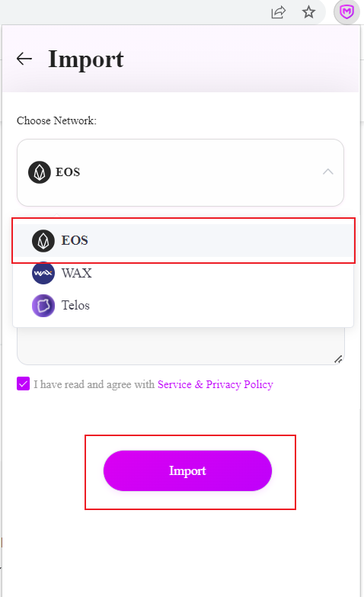Image resolution: width=364 pixels, height=597 pixels.
Task: Click the purple Import button
Action: [x=187, y=470]
